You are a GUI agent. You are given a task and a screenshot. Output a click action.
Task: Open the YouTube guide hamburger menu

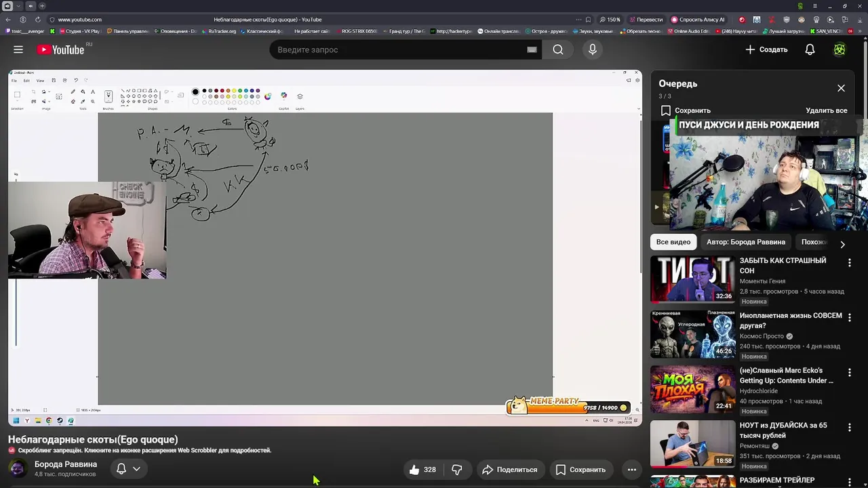pyautogui.click(x=18, y=49)
